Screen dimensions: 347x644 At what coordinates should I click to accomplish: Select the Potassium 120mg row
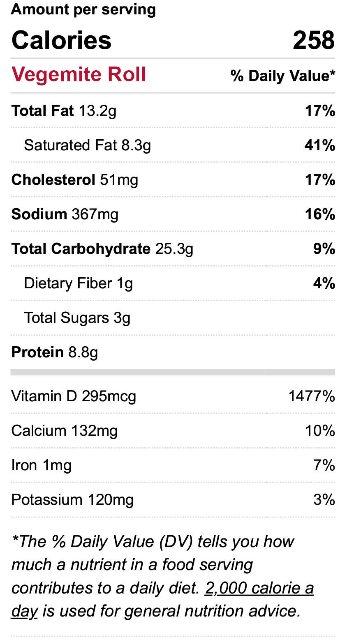click(x=72, y=500)
